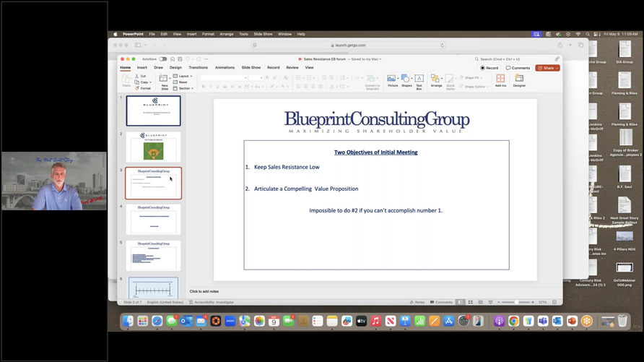The height and width of the screenshot is (362, 644).
Task: Open the Trash in the dock
Action: [622, 321]
